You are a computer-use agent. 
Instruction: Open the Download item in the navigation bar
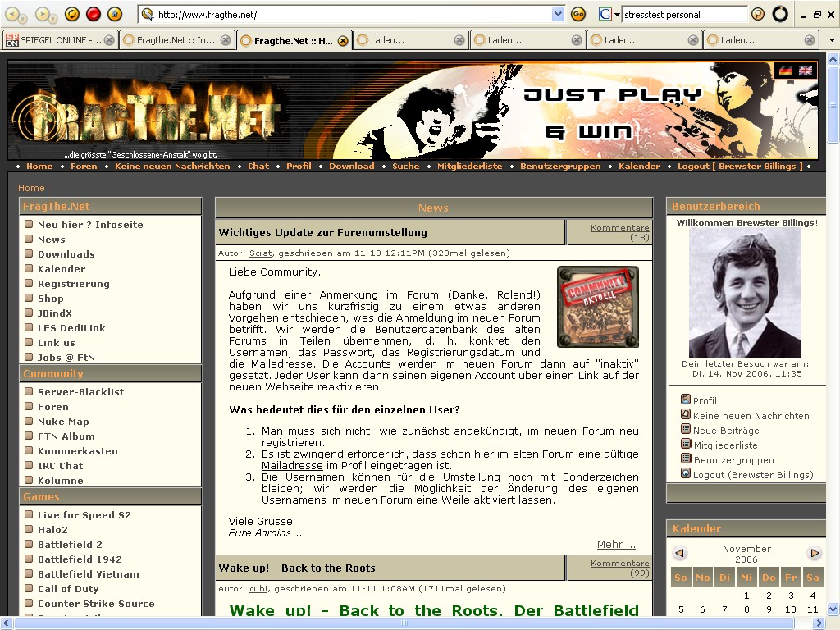[x=351, y=166]
